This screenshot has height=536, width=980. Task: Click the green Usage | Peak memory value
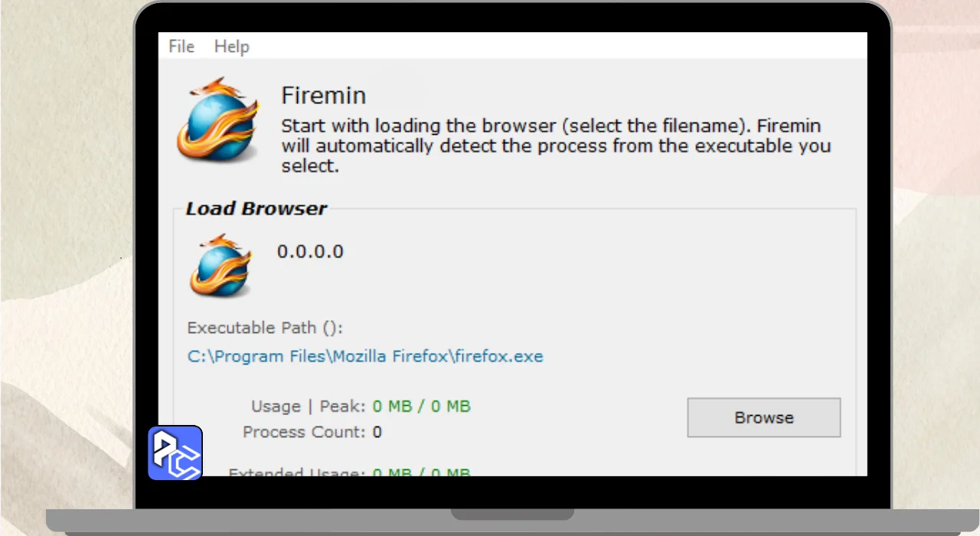click(421, 406)
